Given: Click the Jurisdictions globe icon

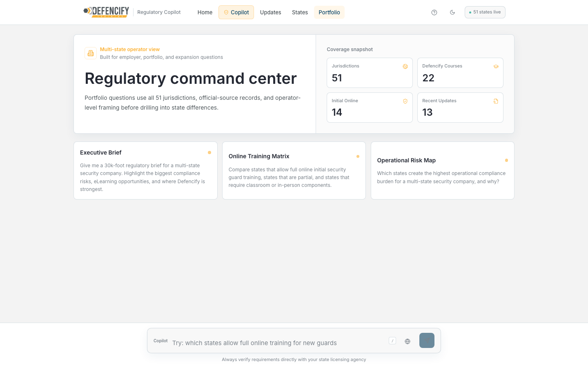Looking at the screenshot, I should point(405,66).
